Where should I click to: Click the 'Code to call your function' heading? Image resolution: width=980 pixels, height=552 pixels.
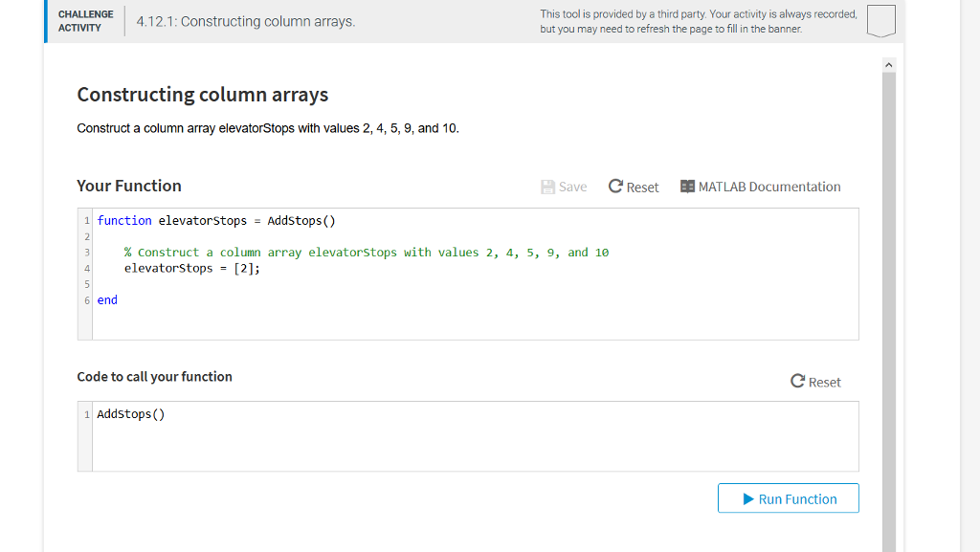point(154,377)
